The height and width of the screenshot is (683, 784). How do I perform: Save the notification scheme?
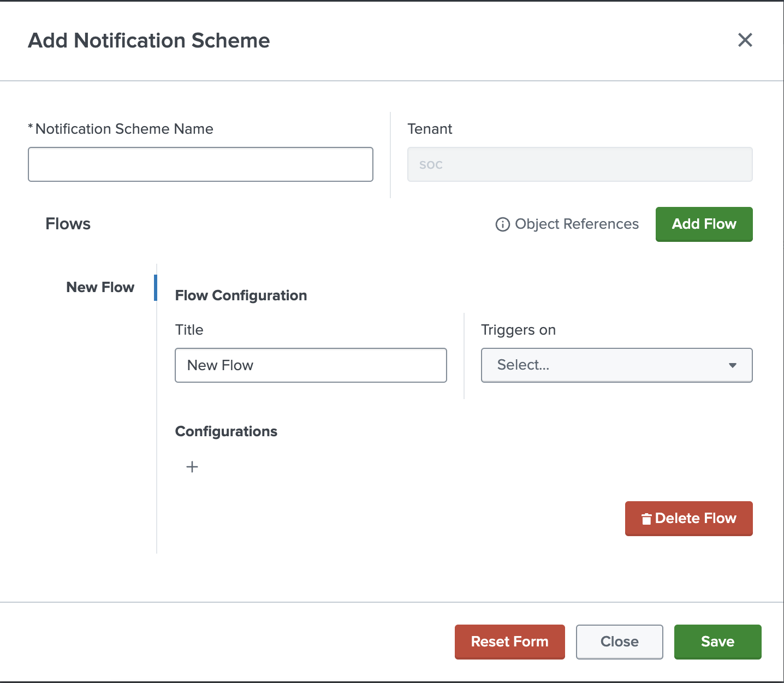tap(717, 642)
